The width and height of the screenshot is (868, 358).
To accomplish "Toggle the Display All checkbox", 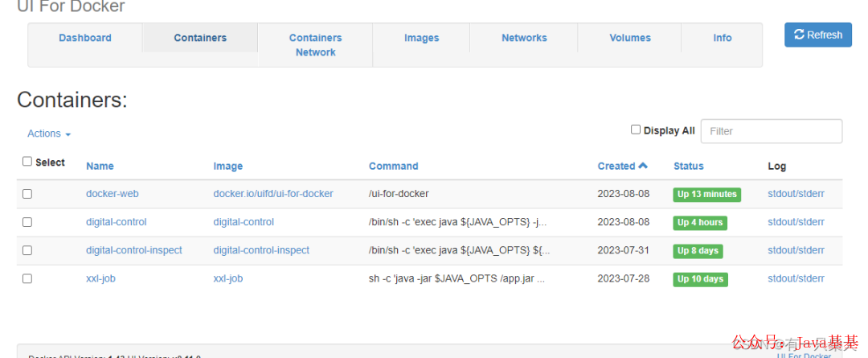I will tap(636, 130).
